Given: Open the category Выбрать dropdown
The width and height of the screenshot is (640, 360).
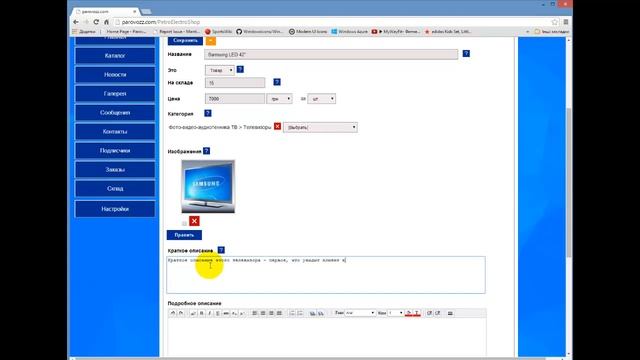Looking at the screenshot, I should (320, 127).
